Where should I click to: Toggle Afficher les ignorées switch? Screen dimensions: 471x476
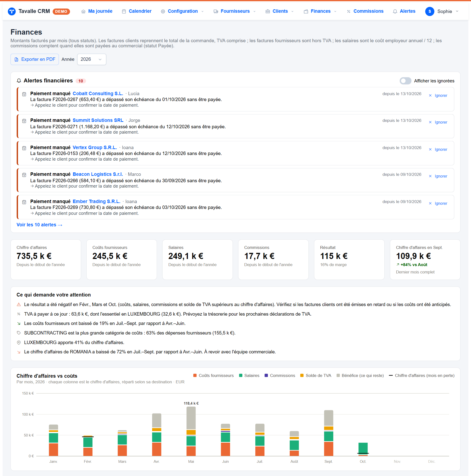coord(406,81)
